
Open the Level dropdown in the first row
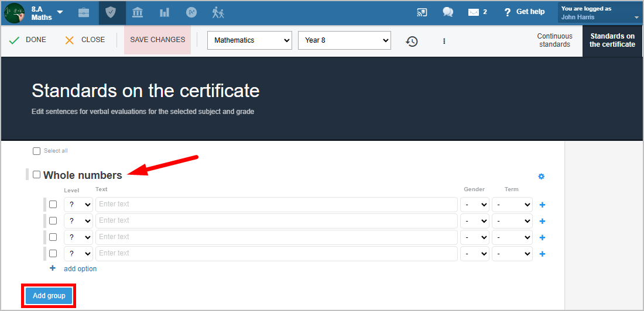[78, 205]
